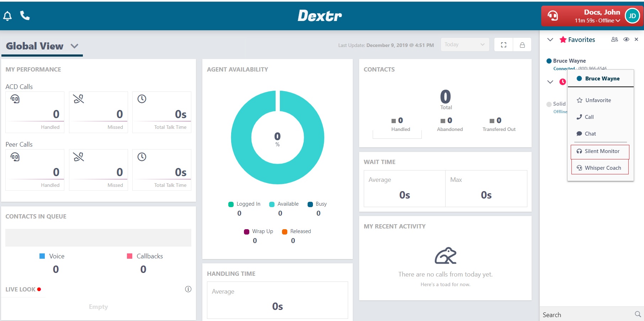
Task: Toggle fullscreen dashboard view
Action: click(x=504, y=45)
